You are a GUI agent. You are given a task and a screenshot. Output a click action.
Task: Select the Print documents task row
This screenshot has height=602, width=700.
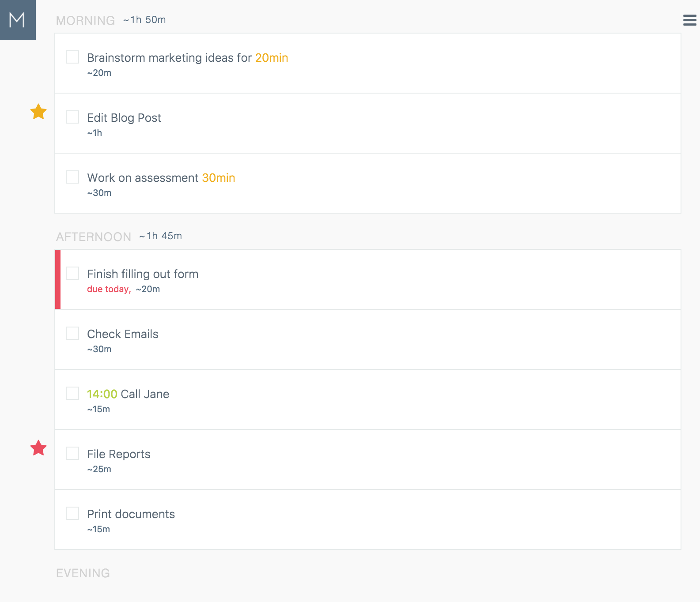tap(368, 519)
